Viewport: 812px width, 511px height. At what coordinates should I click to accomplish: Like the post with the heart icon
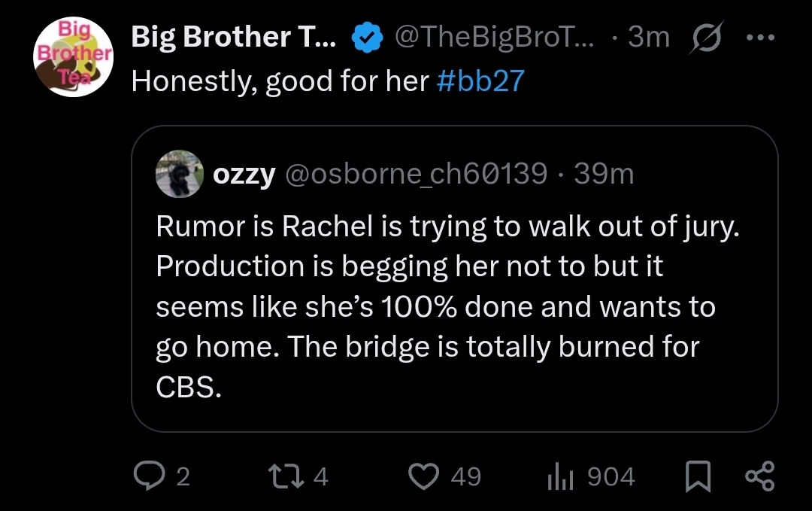pos(423,476)
